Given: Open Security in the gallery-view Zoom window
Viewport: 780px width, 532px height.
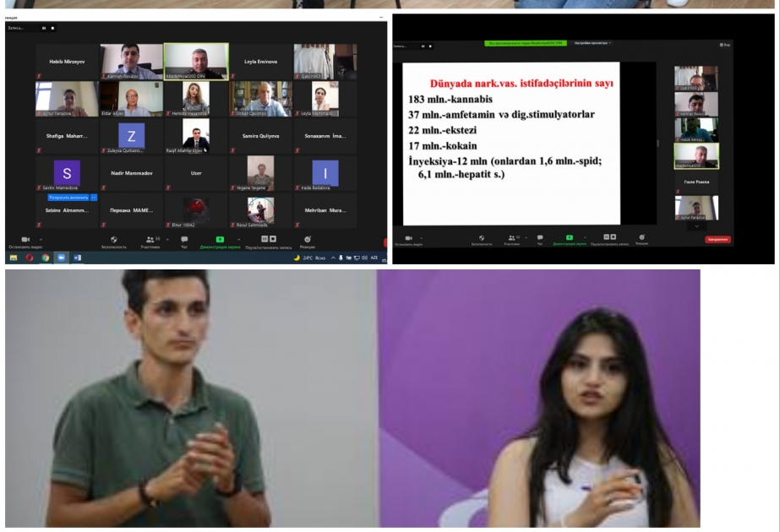Looking at the screenshot, I should point(114,242).
